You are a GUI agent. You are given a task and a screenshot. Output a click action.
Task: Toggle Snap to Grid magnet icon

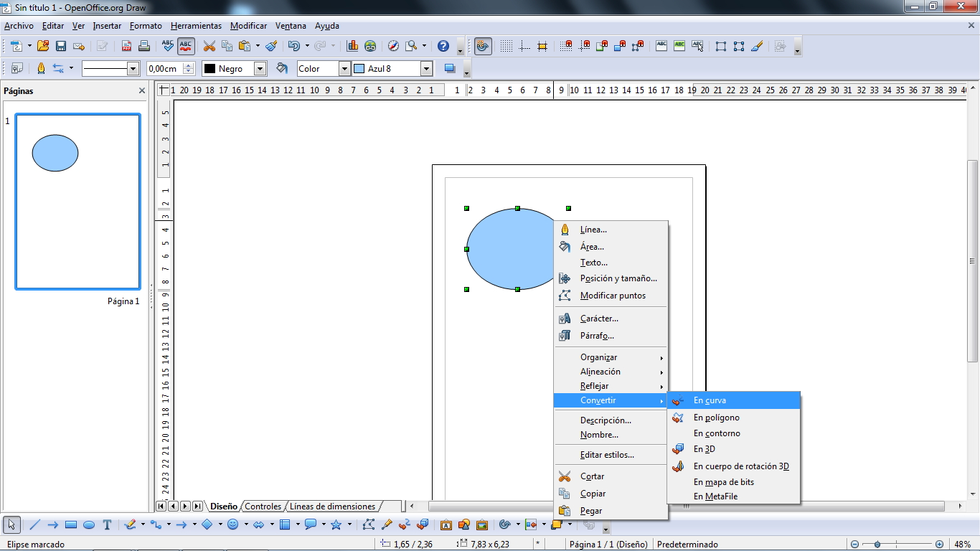[566, 46]
